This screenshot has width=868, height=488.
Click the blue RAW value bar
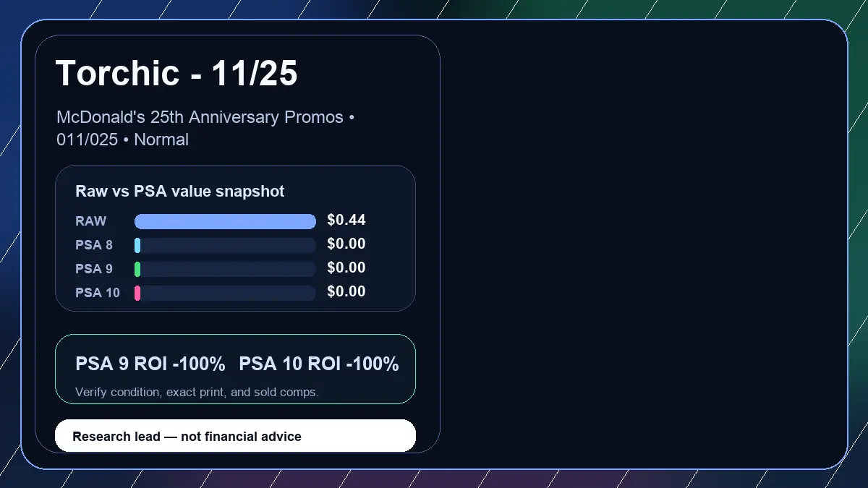225,221
